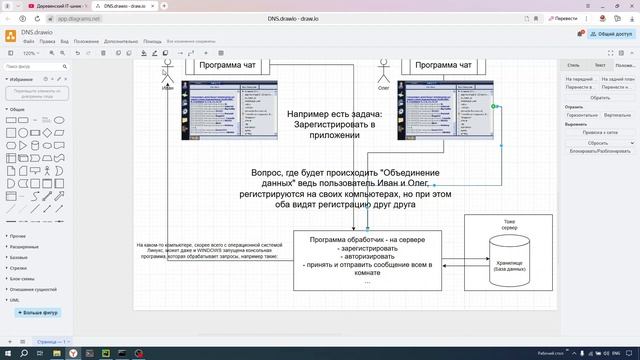
Task: Redo the last undone action
Action: (88, 53)
